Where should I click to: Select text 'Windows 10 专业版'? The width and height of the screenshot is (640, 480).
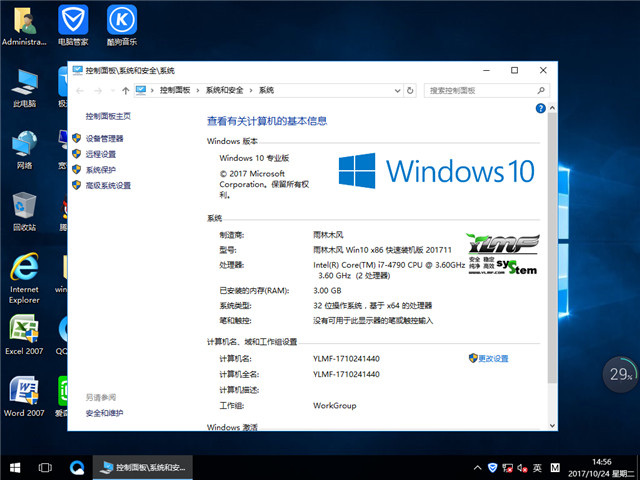254,158
